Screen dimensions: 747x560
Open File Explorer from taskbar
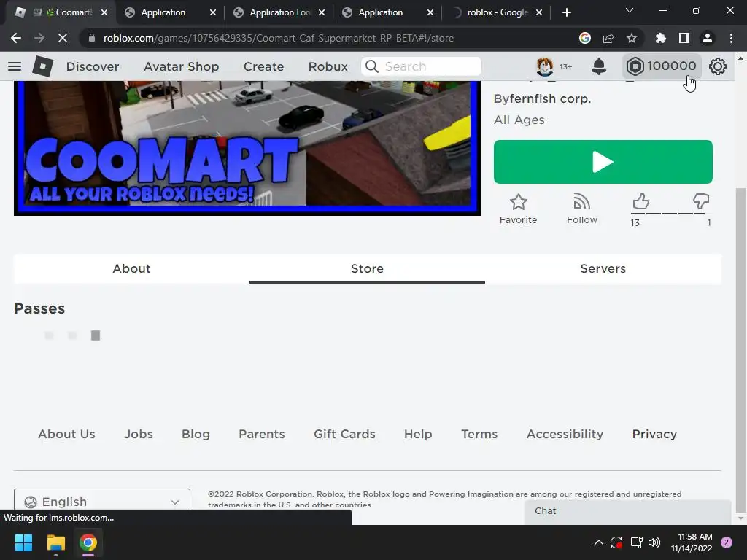coord(55,542)
